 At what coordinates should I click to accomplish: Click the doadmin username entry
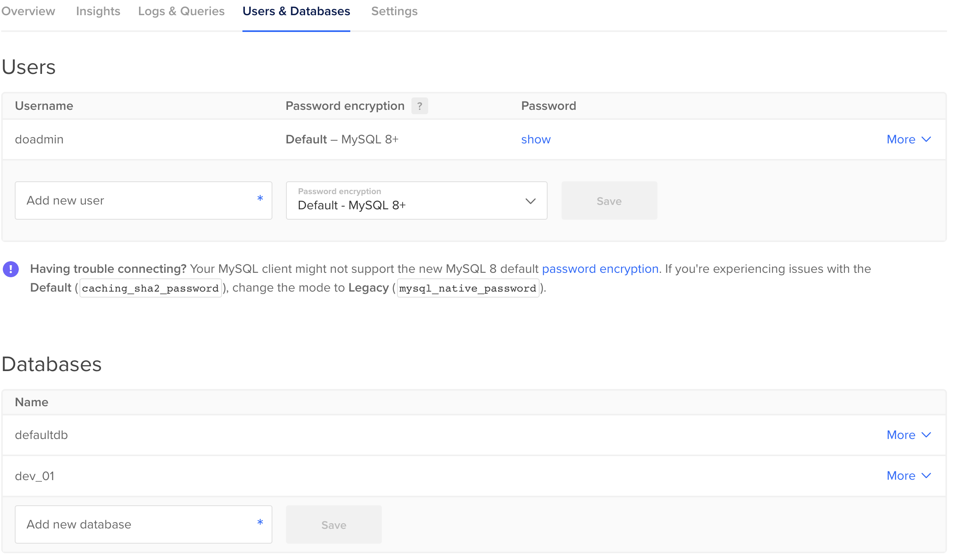(x=39, y=139)
